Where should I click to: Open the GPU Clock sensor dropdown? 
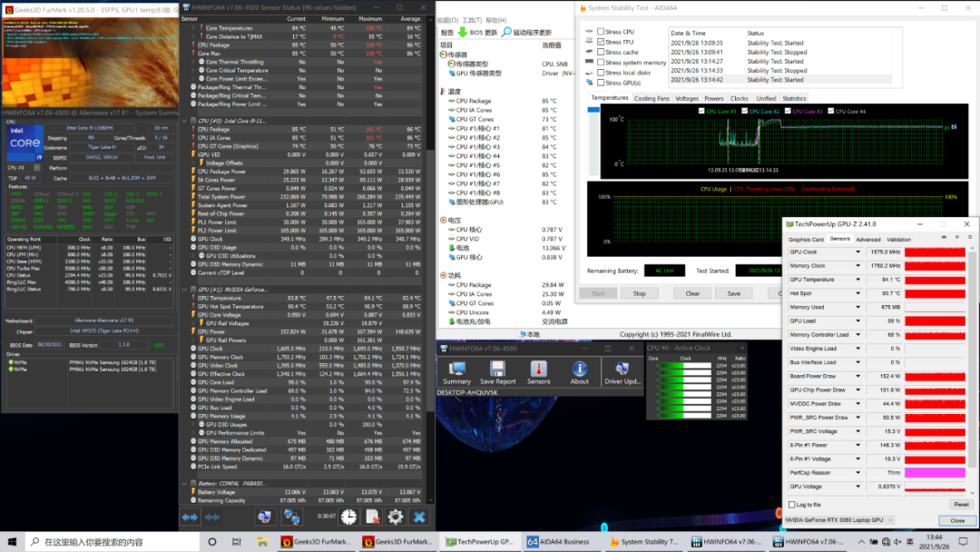click(858, 252)
